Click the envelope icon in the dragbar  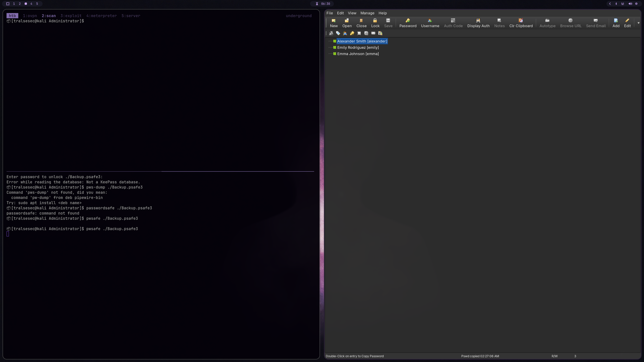click(x=373, y=33)
